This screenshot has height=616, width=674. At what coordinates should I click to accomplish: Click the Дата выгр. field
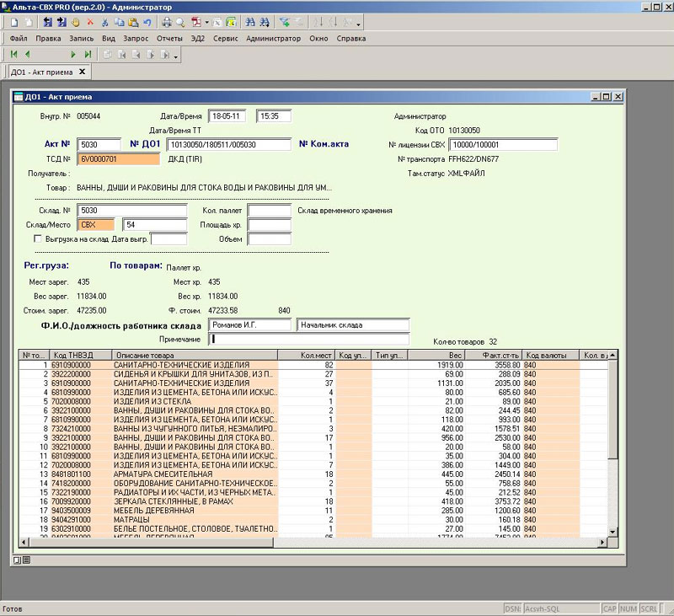click(169, 239)
